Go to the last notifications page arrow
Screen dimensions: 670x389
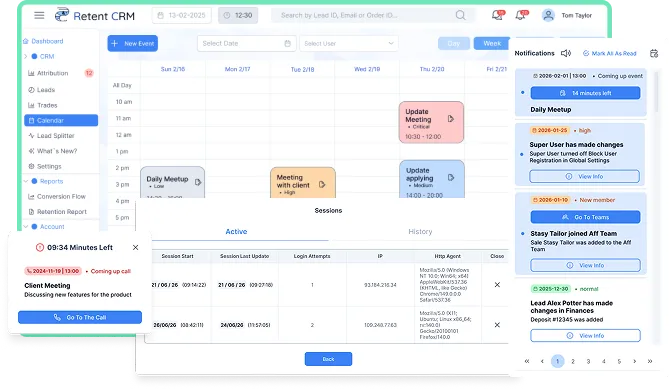tap(650, 361)
